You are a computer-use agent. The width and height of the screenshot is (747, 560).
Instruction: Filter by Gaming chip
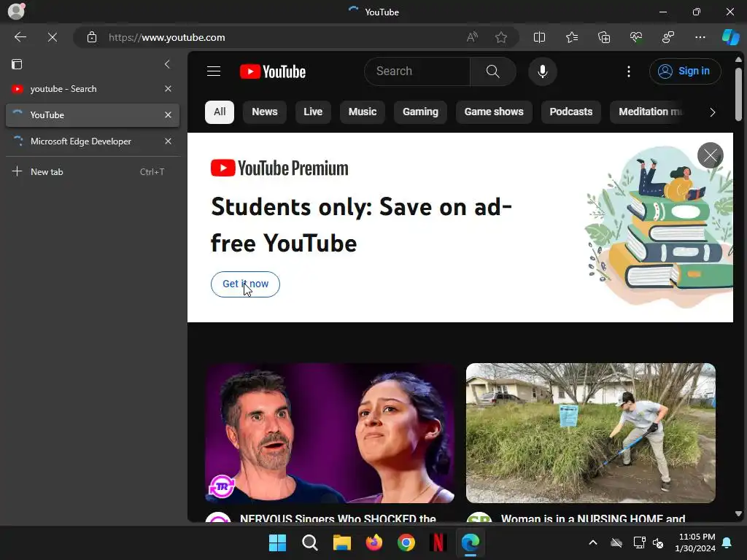[420, 112]
